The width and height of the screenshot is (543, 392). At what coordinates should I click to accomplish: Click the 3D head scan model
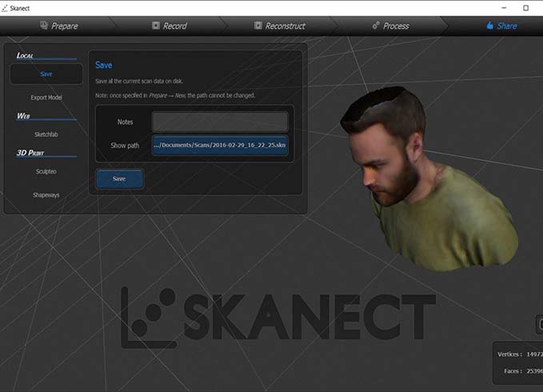pyautogui.click(x=429, y=180)
